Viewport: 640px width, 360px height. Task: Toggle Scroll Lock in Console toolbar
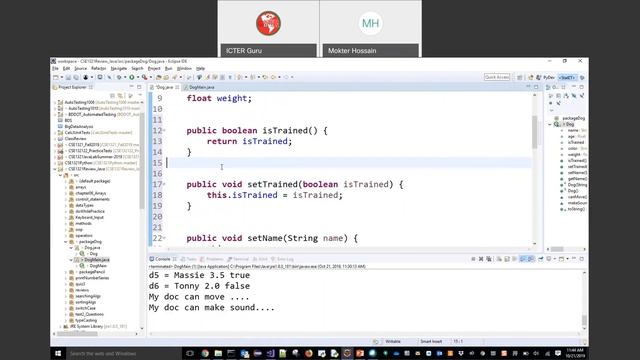click(x=507, y=259)
